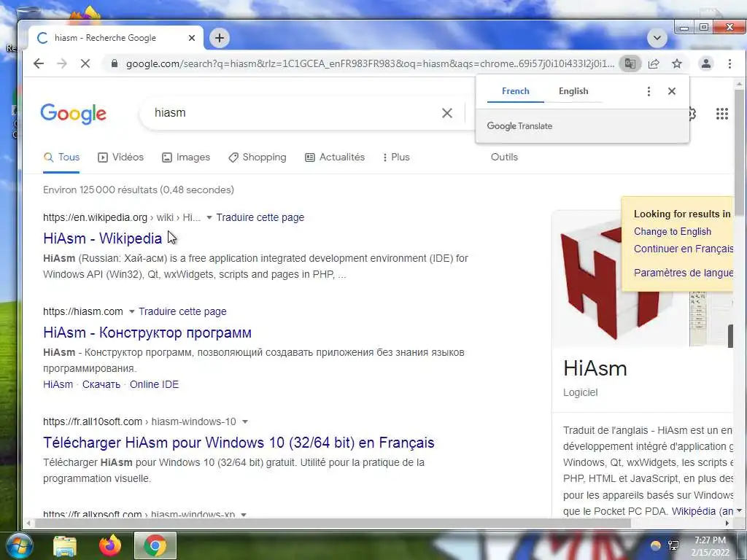Image resolution: width=747 pixels, height=560 pixels.
Task: Click the Chrome taskbar icon
Action: pyautogui.click(x=155, y=545)
